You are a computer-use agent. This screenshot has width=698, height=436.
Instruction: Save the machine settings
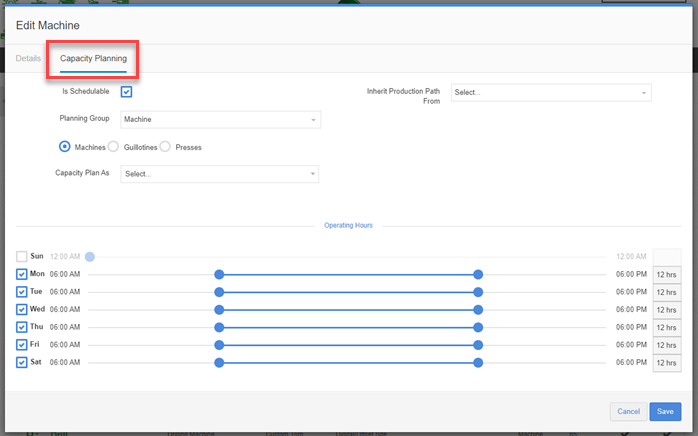click(x=665, y=412)
